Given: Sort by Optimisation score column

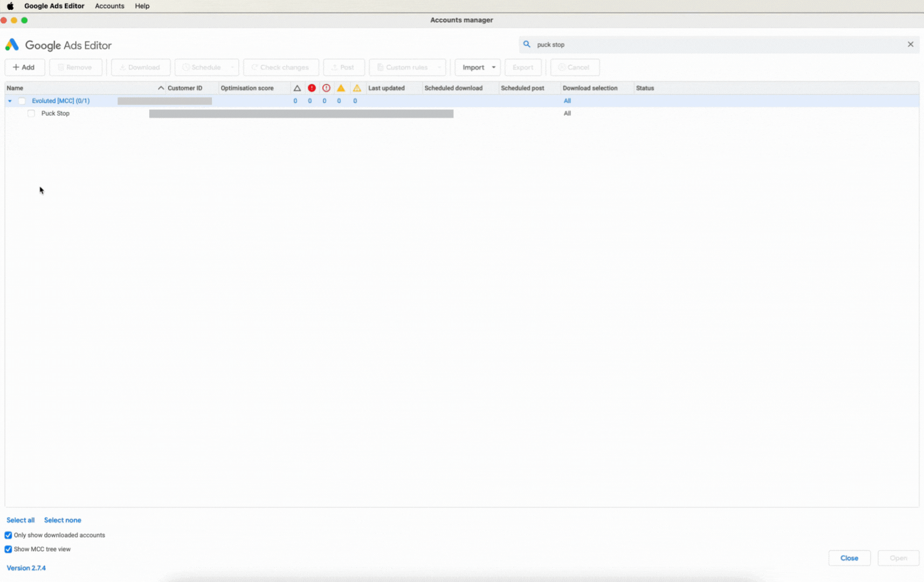Looking at the screenshot, I should (247, 88).
